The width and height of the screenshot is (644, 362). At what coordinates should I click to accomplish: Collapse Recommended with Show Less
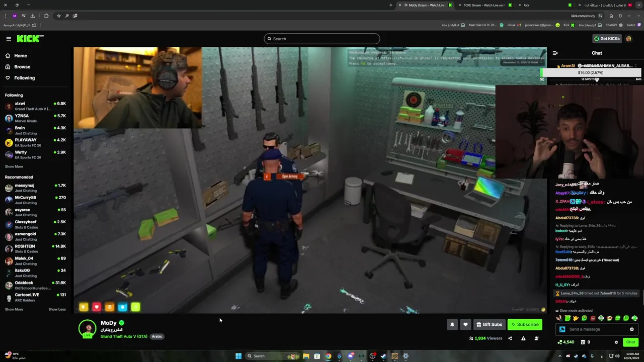point(57,309)
